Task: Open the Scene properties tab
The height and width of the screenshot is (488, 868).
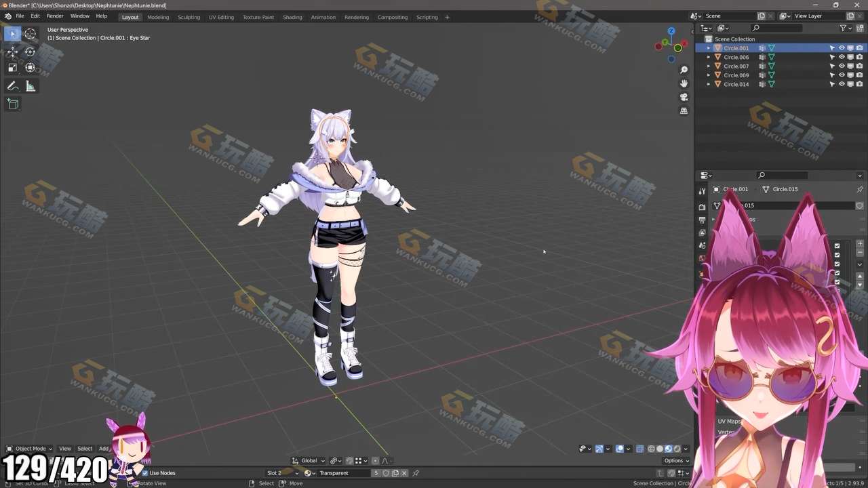Action: pos(702,245)
